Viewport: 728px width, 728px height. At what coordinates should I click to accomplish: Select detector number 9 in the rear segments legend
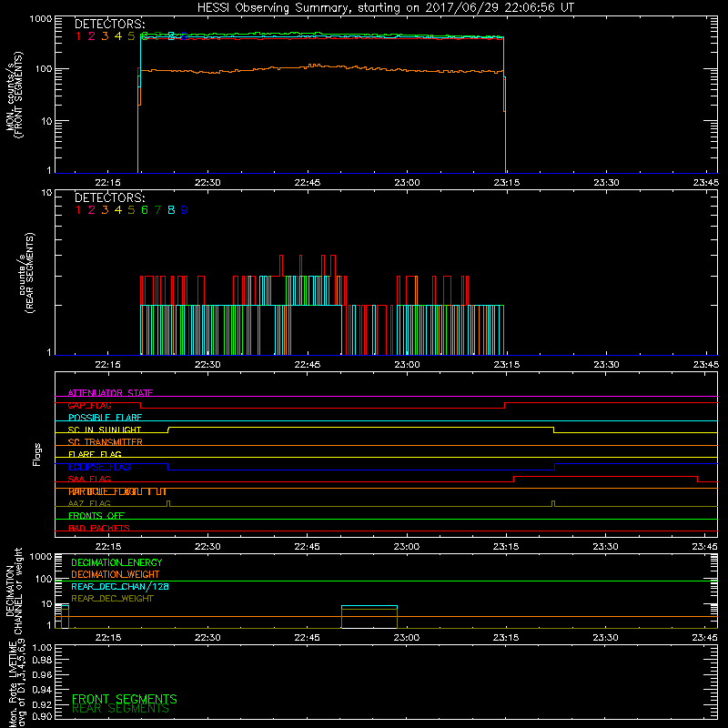pyautogui.click(x=185, y=210)
